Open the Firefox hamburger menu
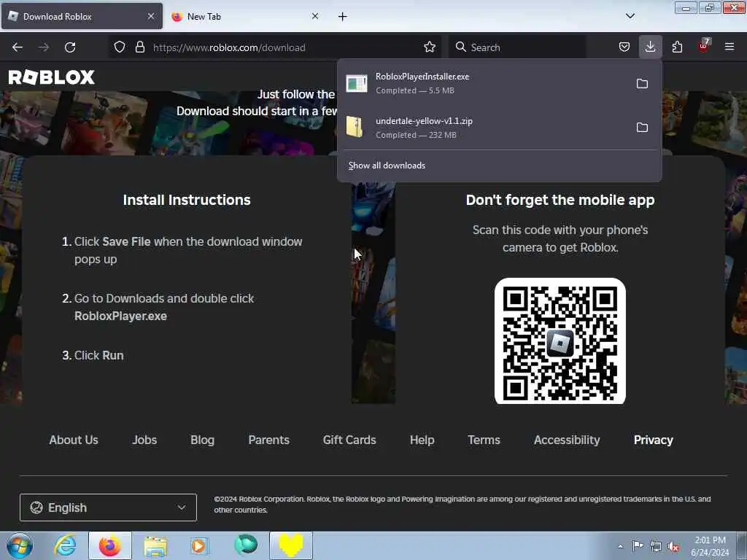 point(729,47)
